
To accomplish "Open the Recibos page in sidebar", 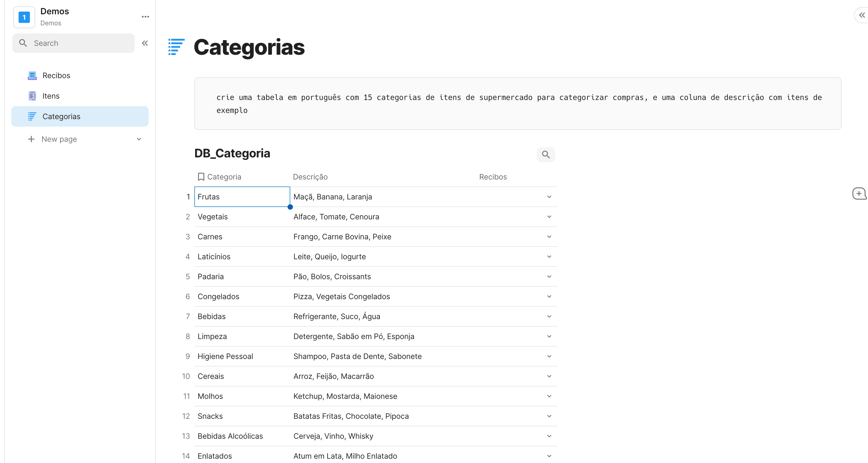I will [x=56, y=75].
